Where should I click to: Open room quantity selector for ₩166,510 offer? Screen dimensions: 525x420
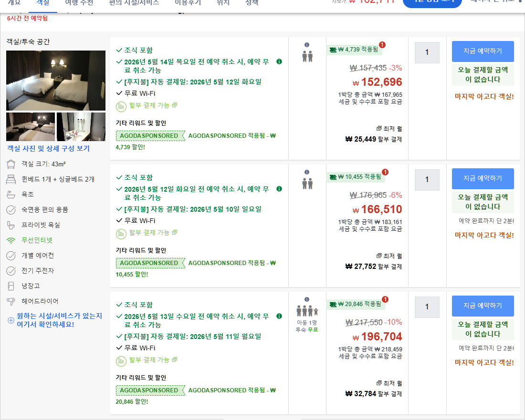(427, 180)
